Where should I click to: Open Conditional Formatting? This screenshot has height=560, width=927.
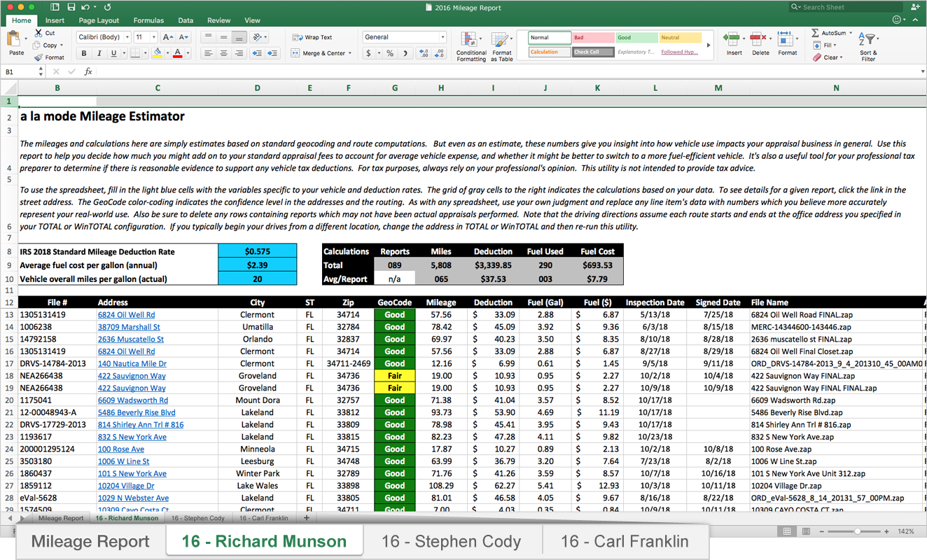(x=471, y=47)
